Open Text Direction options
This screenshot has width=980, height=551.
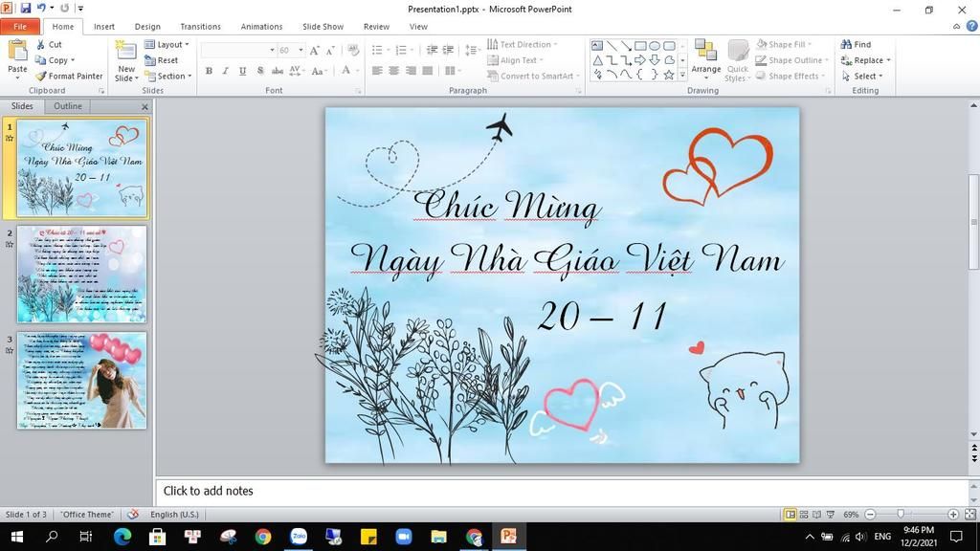pyautogui.click(x=522, y=44)
